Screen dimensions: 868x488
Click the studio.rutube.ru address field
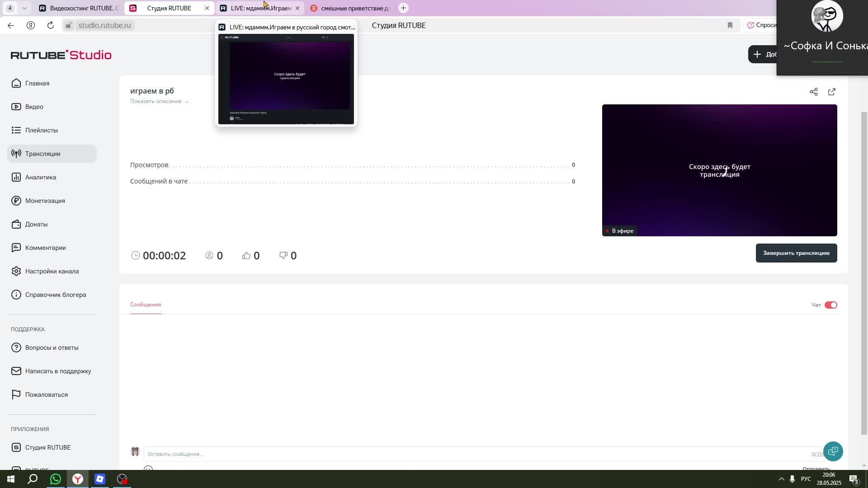tap(104, 25)
